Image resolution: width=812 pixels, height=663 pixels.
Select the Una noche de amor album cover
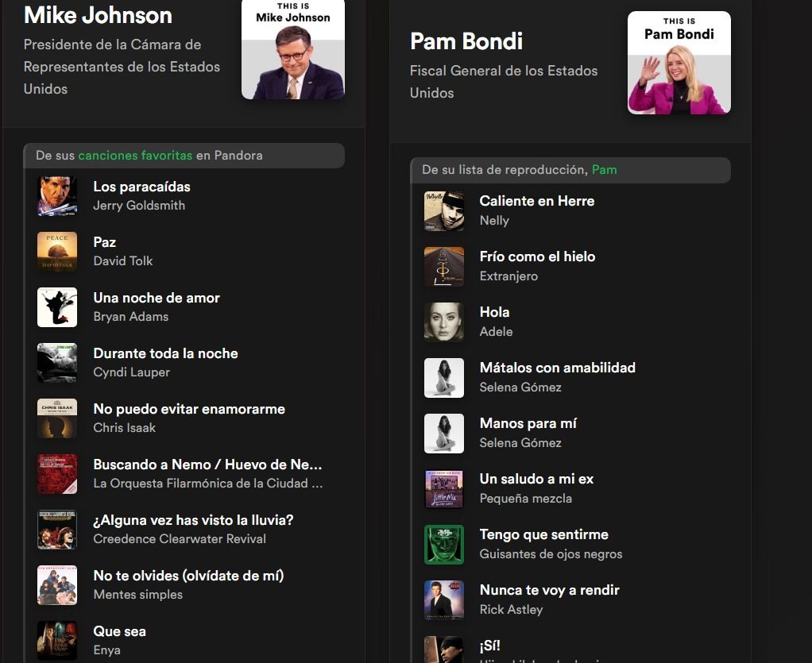(57, 307)
